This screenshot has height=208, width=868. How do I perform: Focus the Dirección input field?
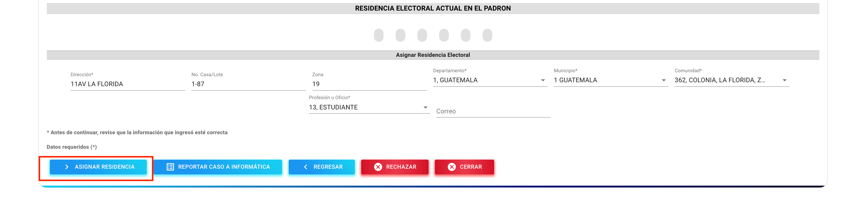(x=128, y=84)
